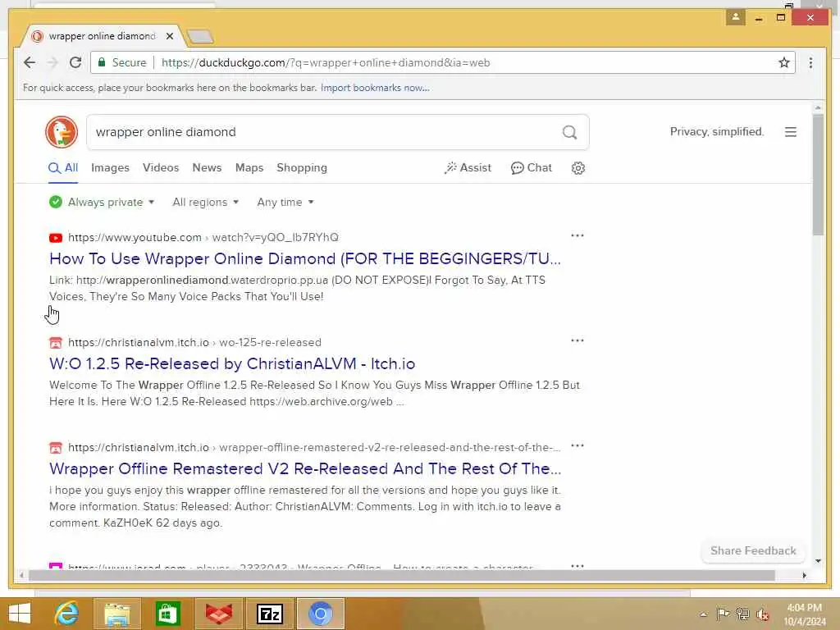This screenshot has width=840, height=630.
Task: Click the Chrome profile person icon
Action: click(736, 17)
